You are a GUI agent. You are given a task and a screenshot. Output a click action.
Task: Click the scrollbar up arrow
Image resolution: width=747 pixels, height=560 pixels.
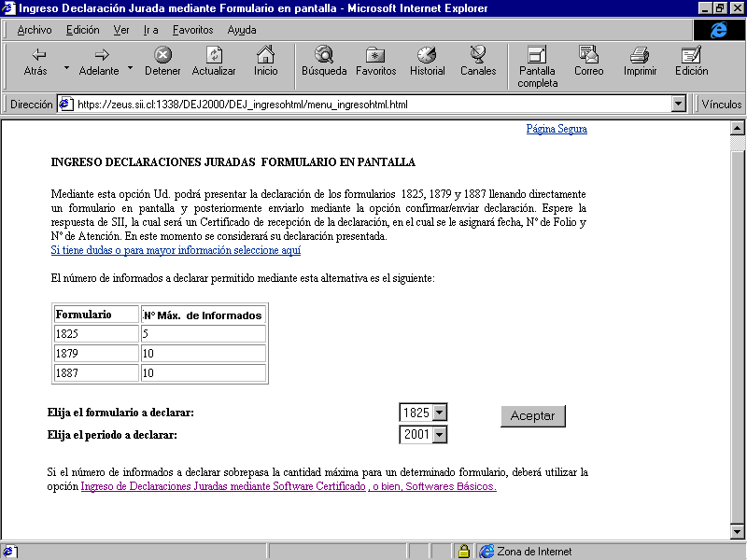(737, 129)
